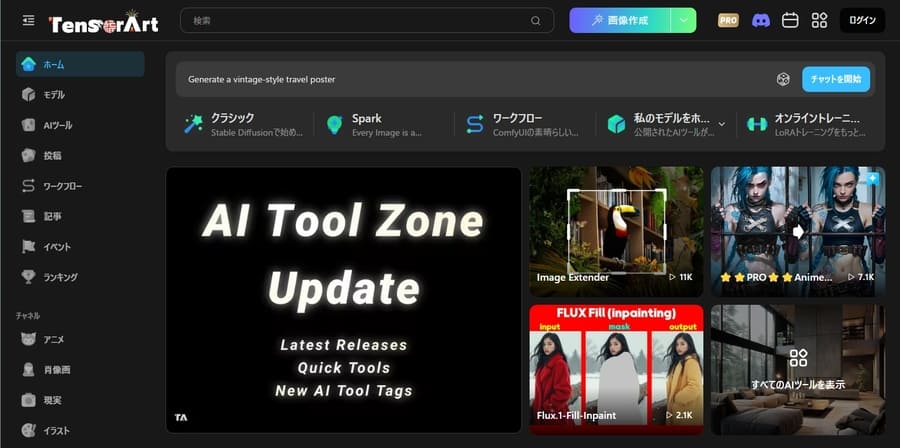Click the イラスト palette icon
The width and height of the screenshot is (900, 448).
tap(28, 430)
